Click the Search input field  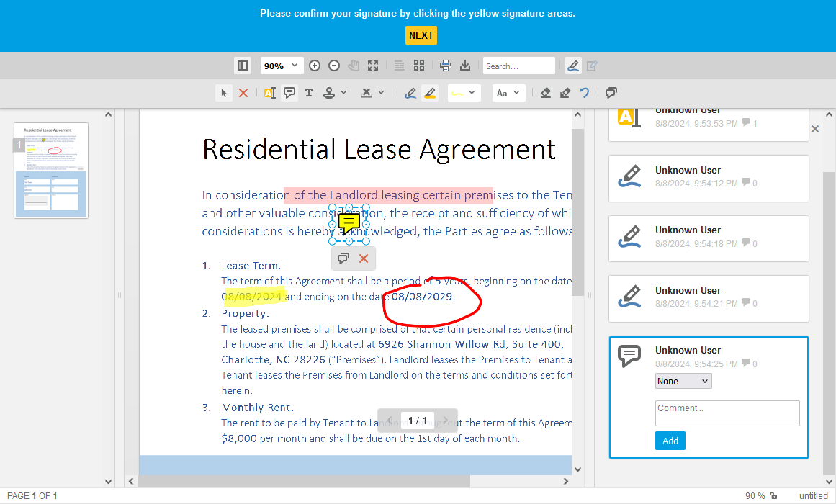(518, 66)
